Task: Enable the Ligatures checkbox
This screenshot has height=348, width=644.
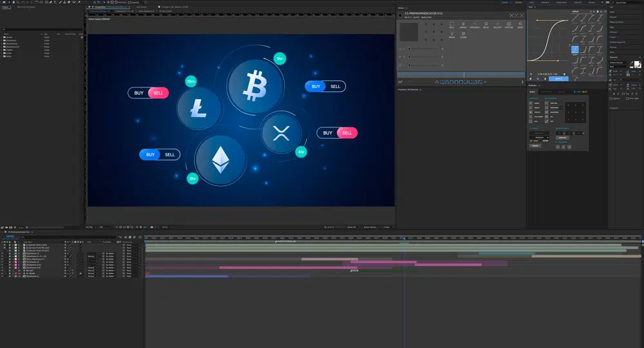Action: pyautogui.click(x=611, y=98)
